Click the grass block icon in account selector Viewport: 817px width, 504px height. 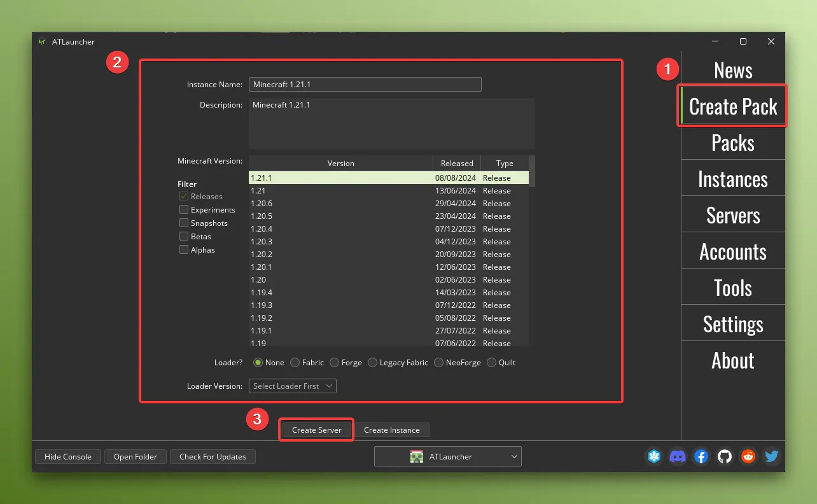coord(417,456)
